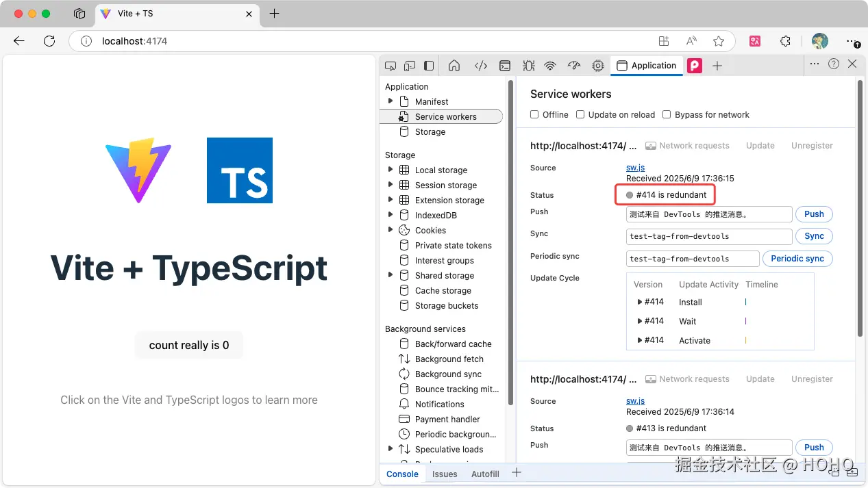868x488 pixels.
Task: Open the pink P extension panel
Action: 695,66
